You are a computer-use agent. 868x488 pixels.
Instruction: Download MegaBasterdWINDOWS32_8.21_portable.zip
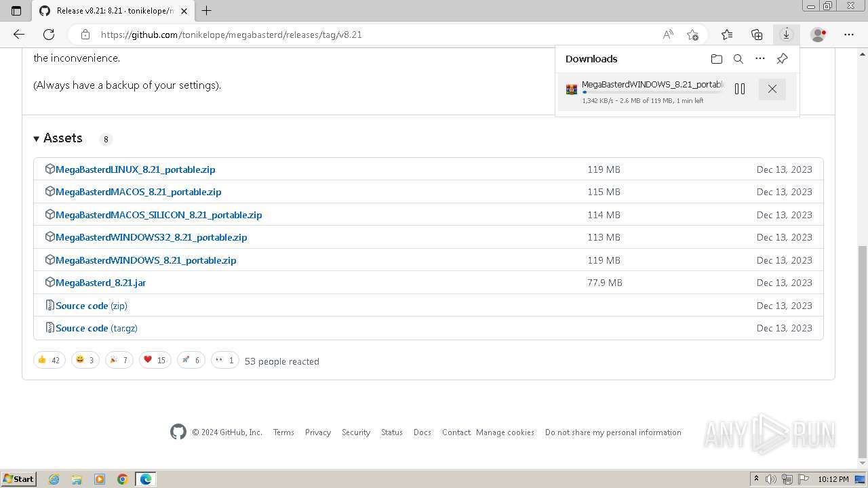tap(151, 237)
